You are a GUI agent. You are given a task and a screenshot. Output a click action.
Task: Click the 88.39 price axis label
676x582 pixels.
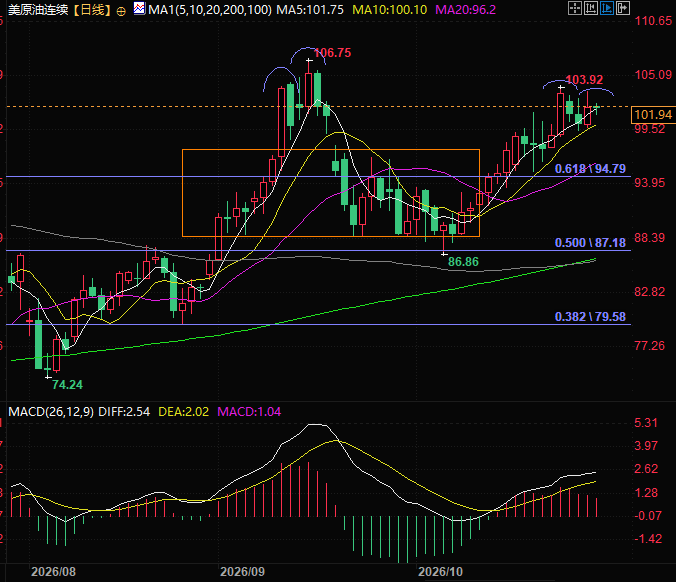[x=650, y=238]
